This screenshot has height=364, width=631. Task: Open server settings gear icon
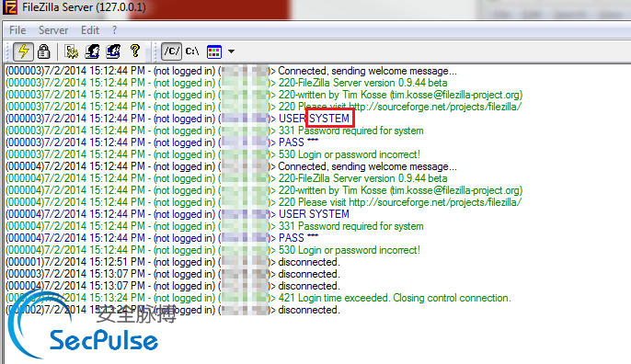[x=72, y=51]
